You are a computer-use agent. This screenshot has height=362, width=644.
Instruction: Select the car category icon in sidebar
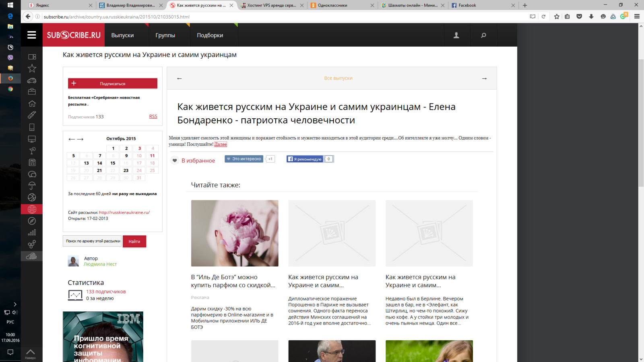tap(32, 80)
